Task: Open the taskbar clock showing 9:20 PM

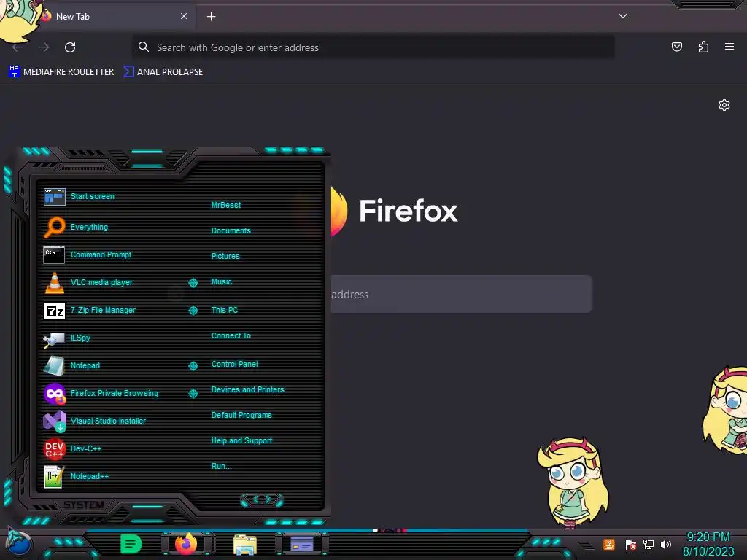Action: pos(708,544)
